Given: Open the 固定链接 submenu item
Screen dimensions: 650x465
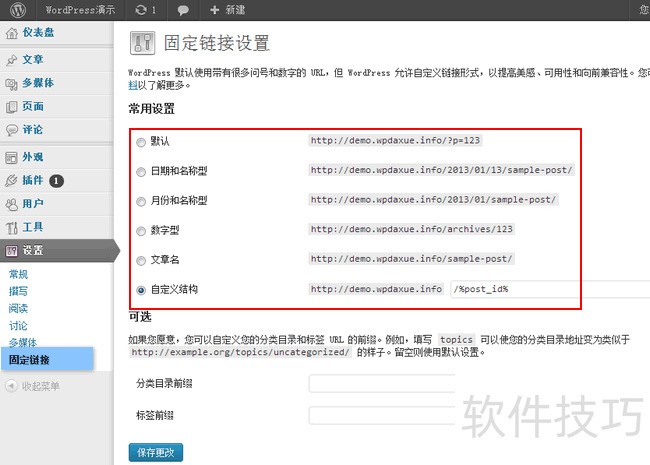Looking at the screenshot, I should [x=47, y=359].
